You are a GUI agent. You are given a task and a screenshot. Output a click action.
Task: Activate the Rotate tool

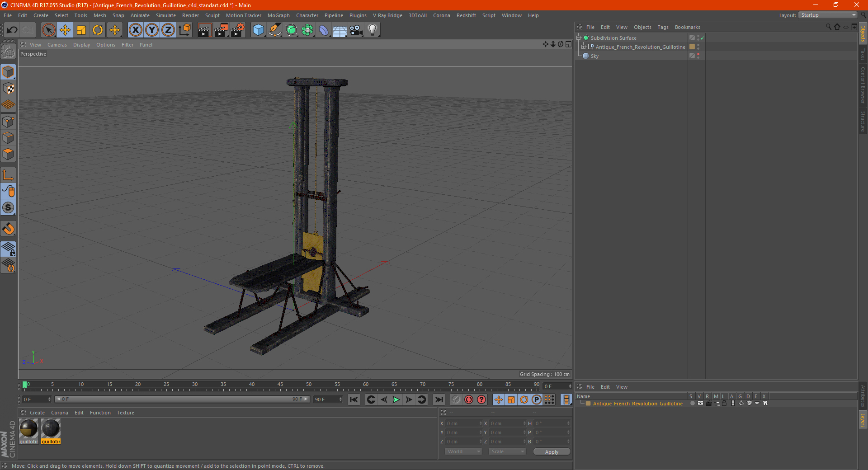[98, 30]
